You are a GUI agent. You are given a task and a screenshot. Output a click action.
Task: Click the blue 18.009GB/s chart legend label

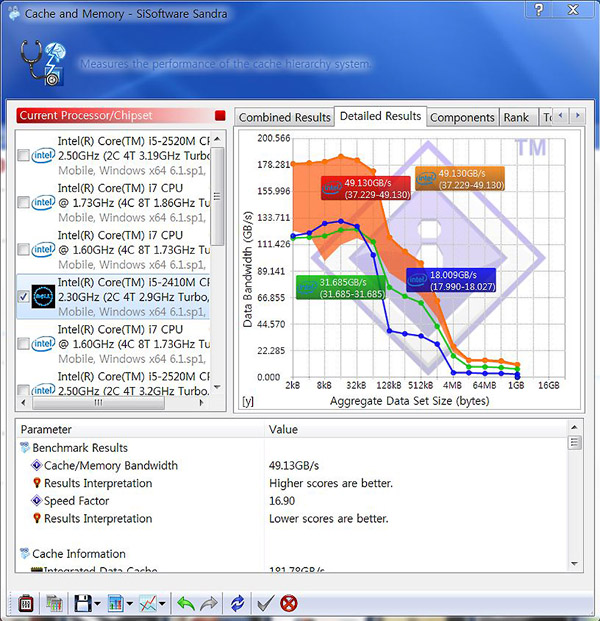pyautogui.click(x=451, y=280)
